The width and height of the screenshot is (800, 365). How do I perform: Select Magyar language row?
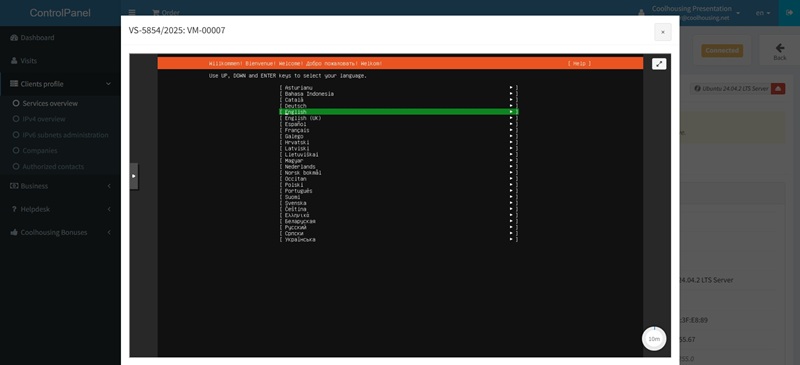(x=398, y=161)
